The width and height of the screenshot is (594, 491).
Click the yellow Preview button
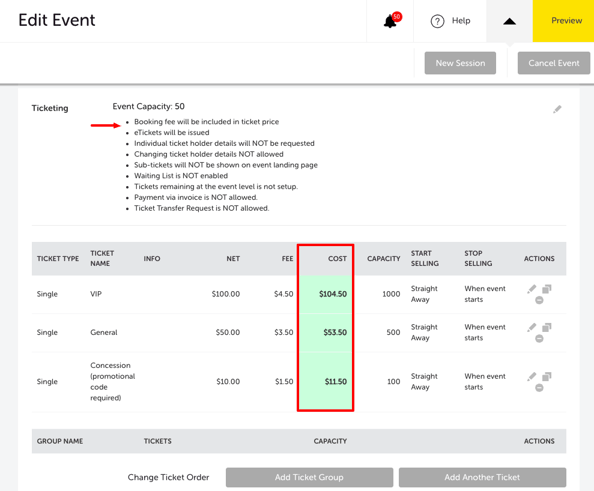[563, 21]
